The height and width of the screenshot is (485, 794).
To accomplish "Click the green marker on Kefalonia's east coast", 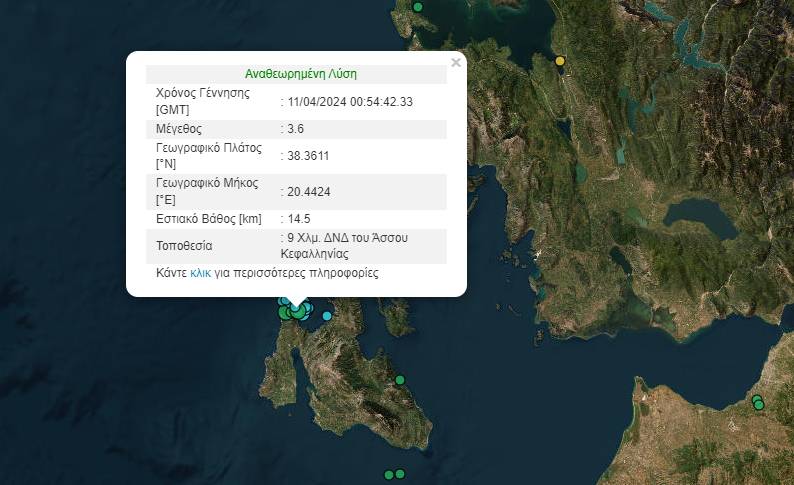I will click(x=400, y=380).
